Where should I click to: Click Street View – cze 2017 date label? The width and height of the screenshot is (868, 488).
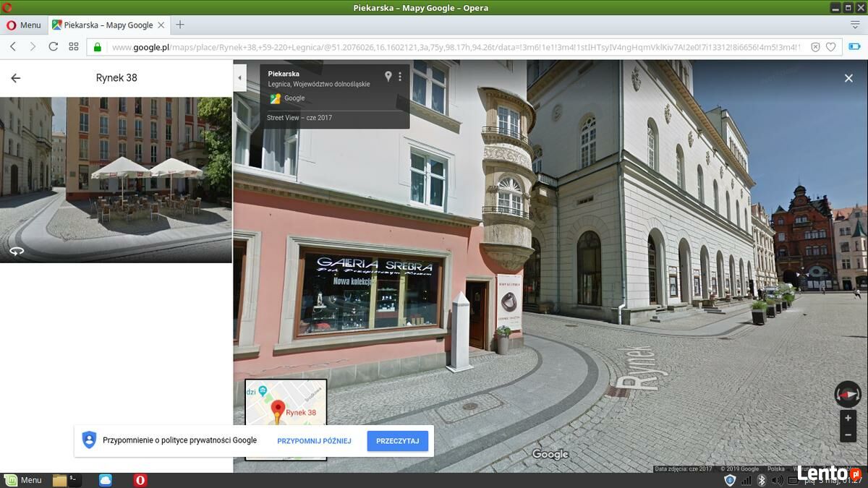coord(299,118)
